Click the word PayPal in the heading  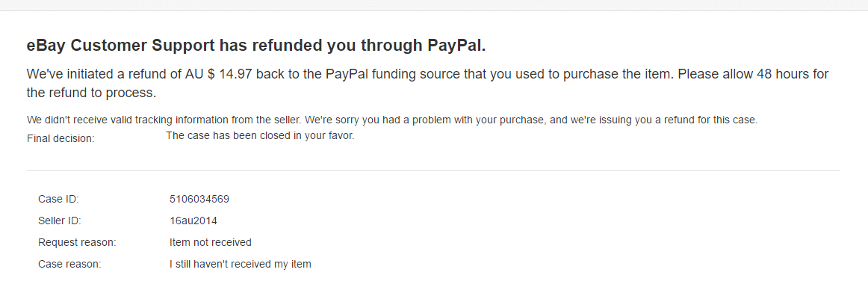tap(456, 46)
